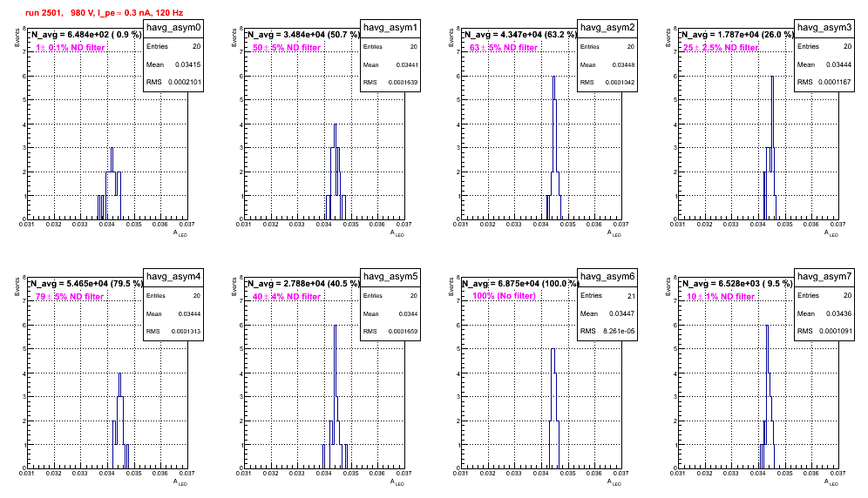
Task: Click the magenta 1± 0.1% ND filter label
Action: (x=71, y=48)
